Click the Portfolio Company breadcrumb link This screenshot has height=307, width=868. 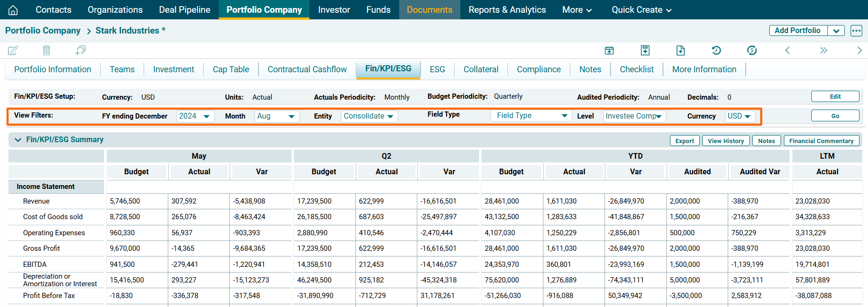[43, 31]
